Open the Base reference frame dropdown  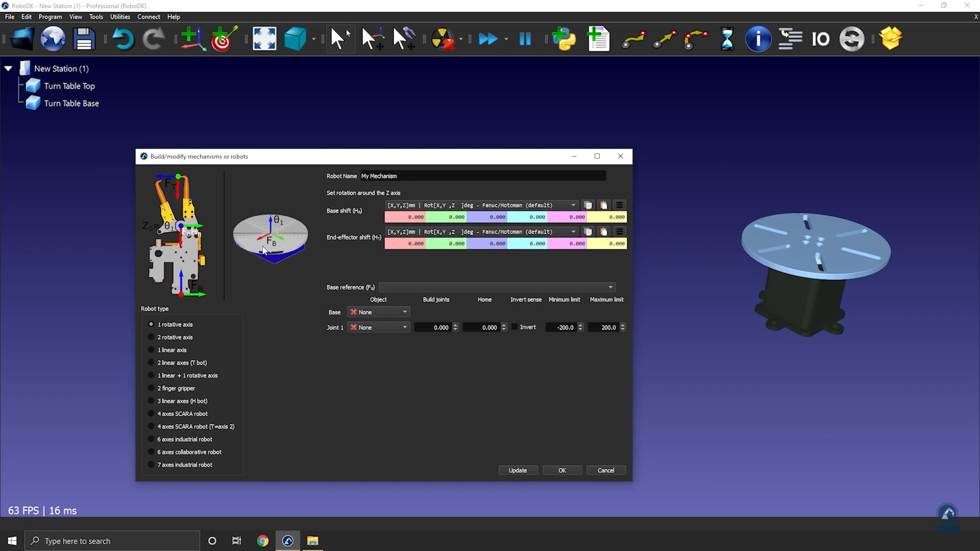(497, 287)
